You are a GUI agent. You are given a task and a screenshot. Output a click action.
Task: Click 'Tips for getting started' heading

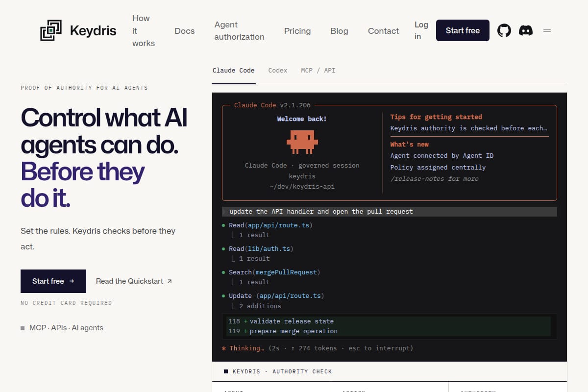pos(436,117)
